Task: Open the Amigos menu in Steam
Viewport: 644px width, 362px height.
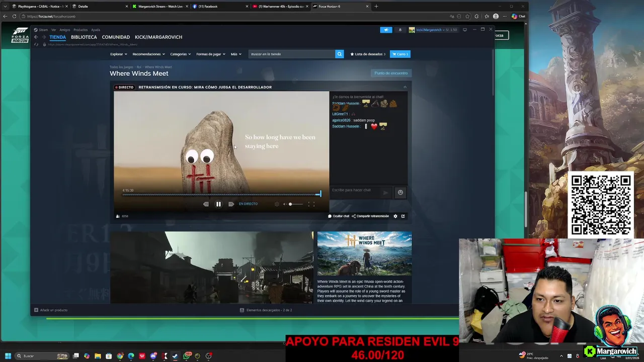Action: pyautogui.click(x=65, y=30)
